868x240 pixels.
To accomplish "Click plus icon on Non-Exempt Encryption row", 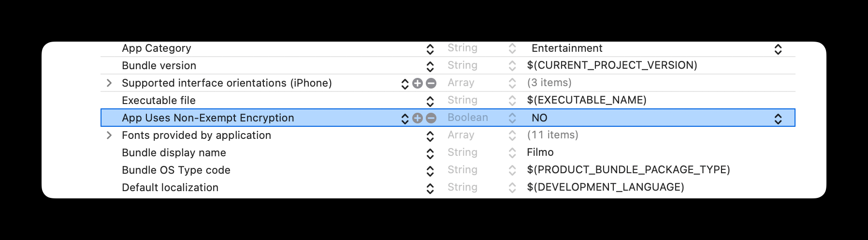I will [418, 118].
